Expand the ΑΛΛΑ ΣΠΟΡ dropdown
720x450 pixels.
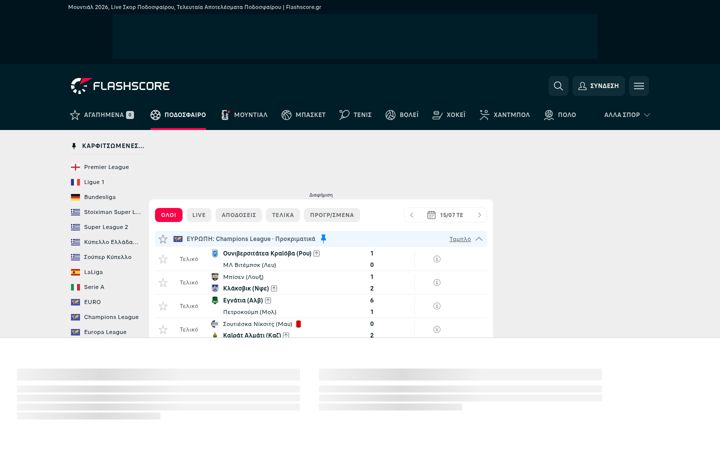click(627, 115)
